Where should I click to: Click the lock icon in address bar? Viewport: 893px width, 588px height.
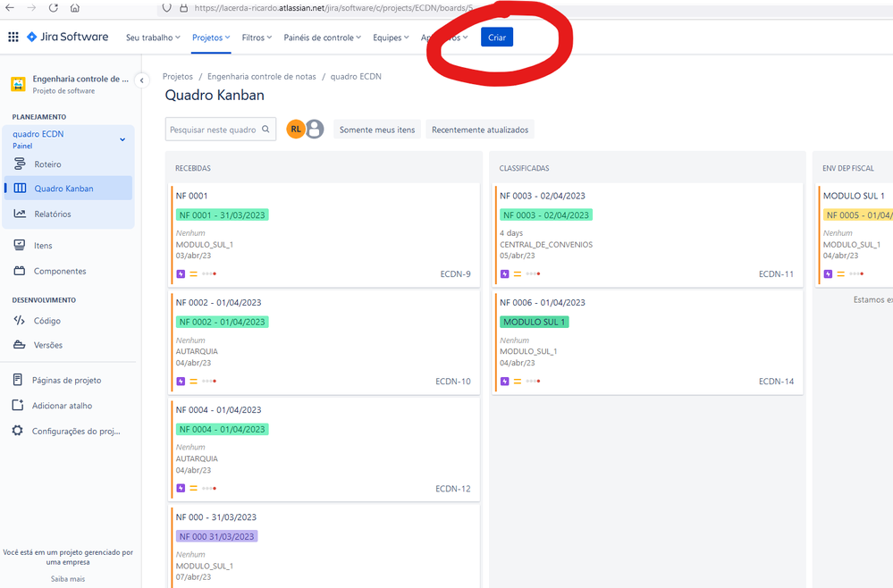tap(183, 8)
